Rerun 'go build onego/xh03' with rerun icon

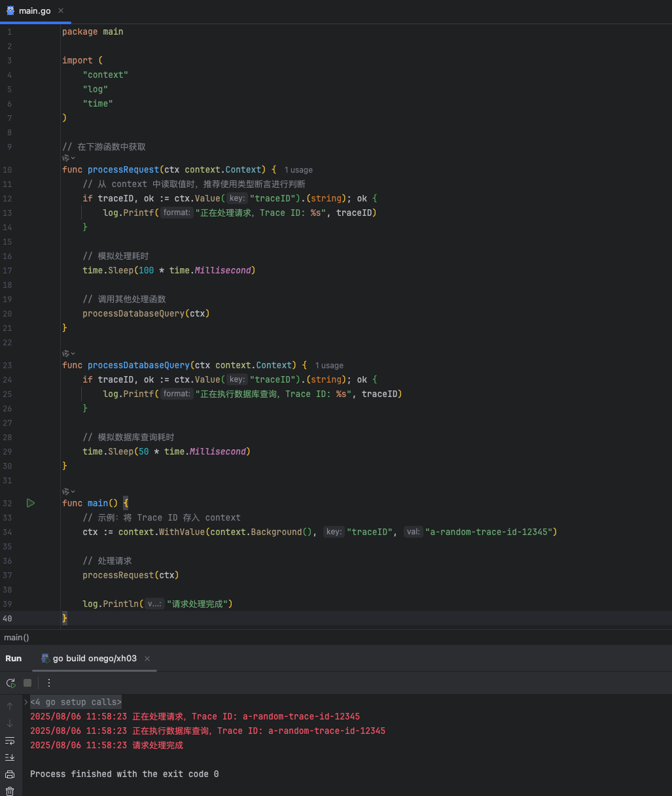point(10,683)
